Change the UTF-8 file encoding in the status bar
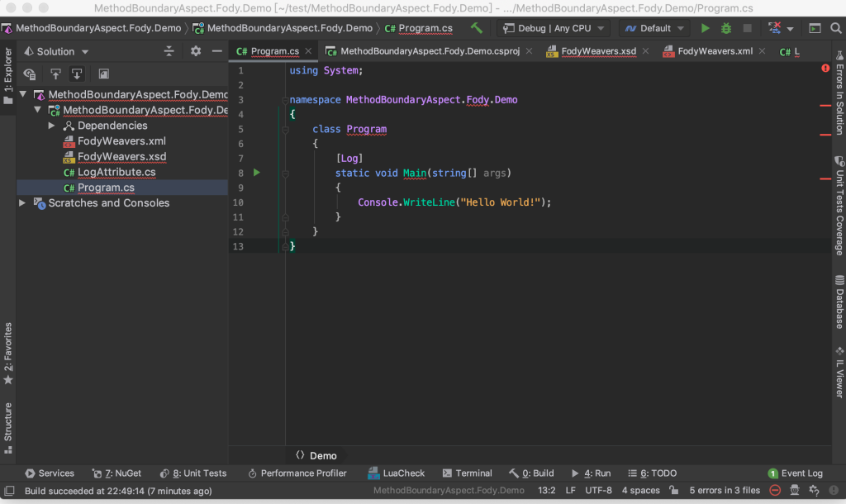 (x=598, y=491)
